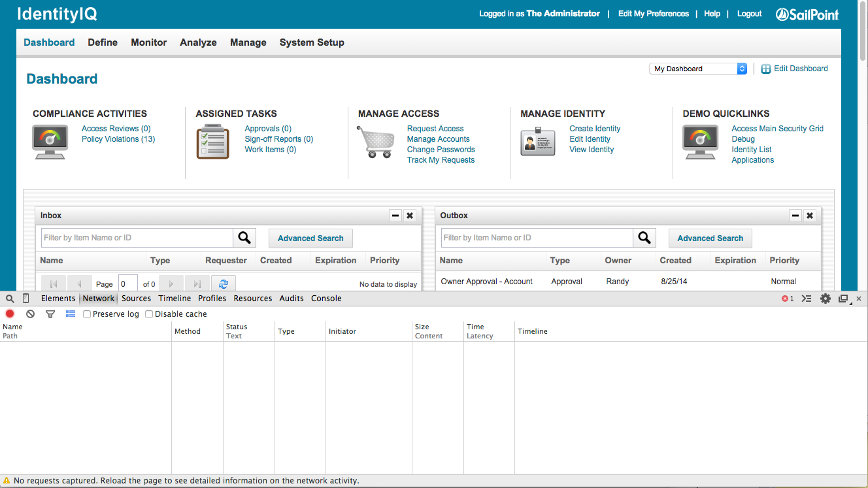
Task: Open the Policy Violations (13) link
Action: (x=118, y=139)
